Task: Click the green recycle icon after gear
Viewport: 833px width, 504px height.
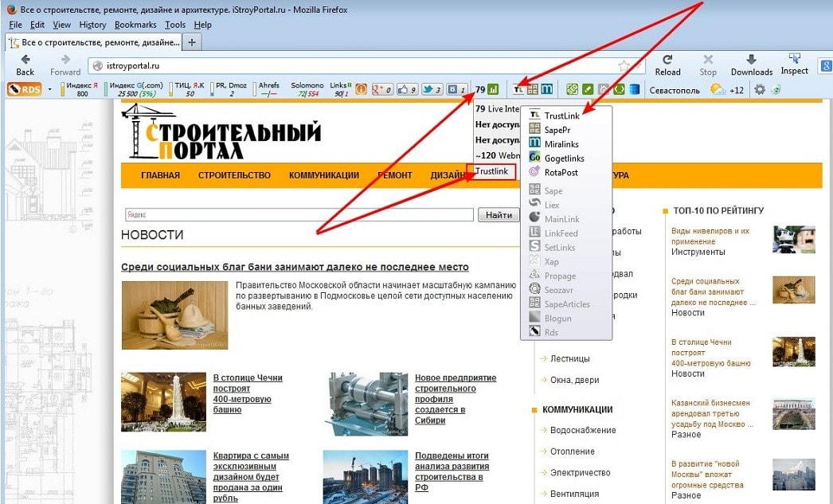Action: 776,89
